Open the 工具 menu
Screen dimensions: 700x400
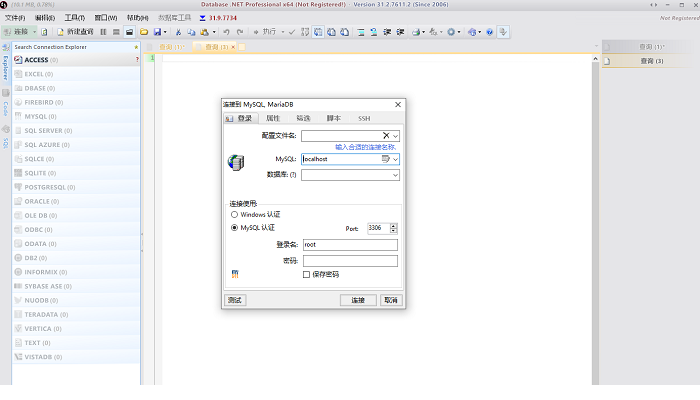(75, 18)
